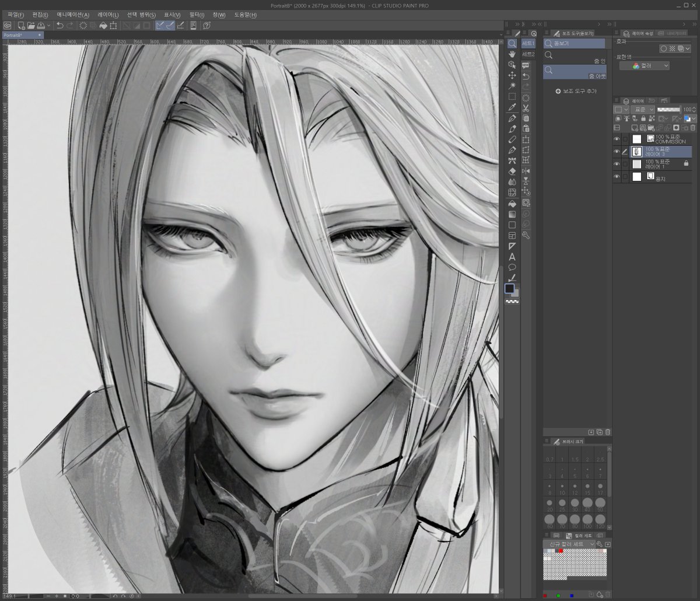
Task: Select the Blend tool
Action: [x=512, y=182]
